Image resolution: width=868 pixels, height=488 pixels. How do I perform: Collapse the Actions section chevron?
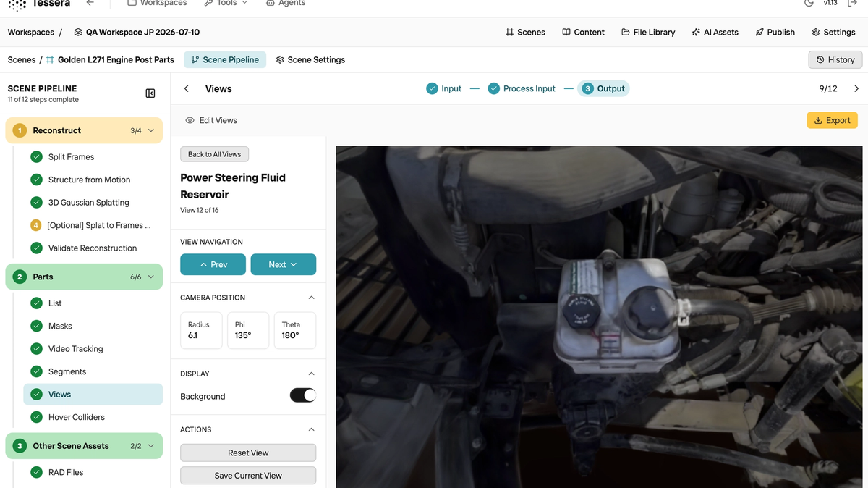(312, 429)
